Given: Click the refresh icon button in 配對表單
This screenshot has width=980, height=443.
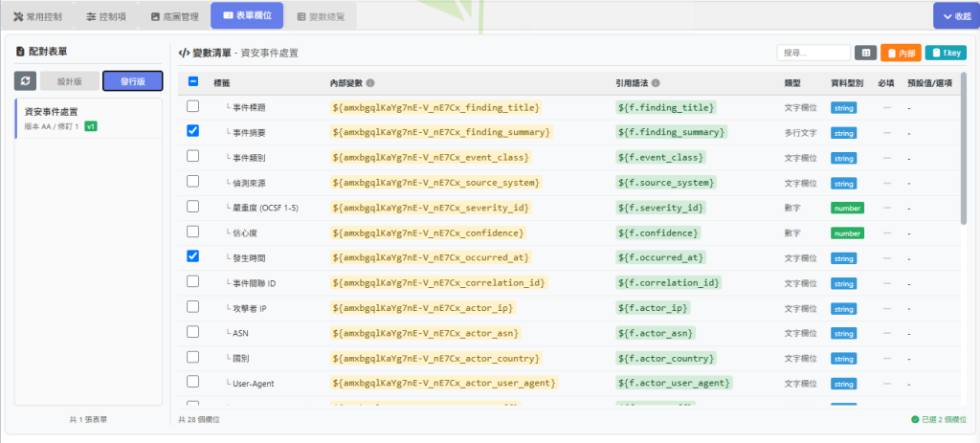Looking at the screenshot, I should click(25, 81).
